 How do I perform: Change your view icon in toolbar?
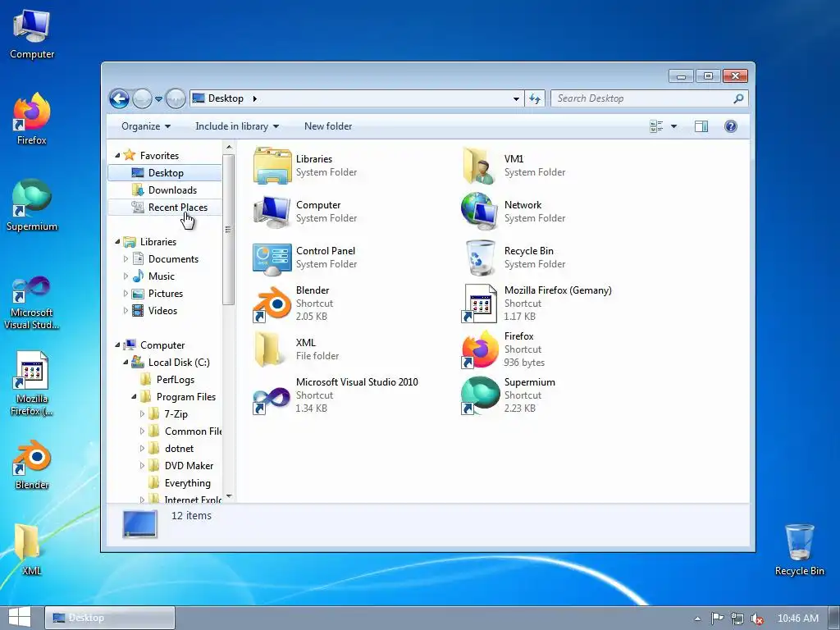pyautogui.click(x=656, y=126)
